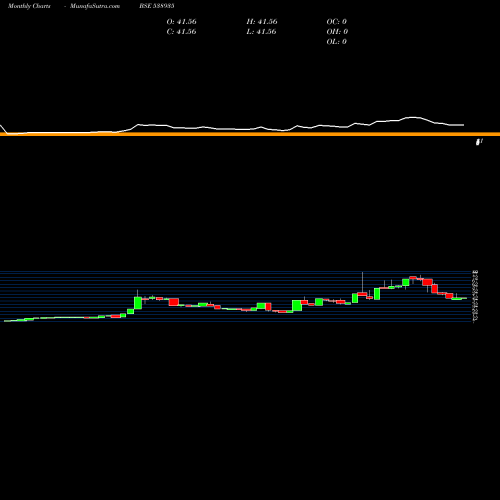Click the 'BSE 538935' symbol text
This screenshot has width=500, height=500.
[x=157, y=6]
